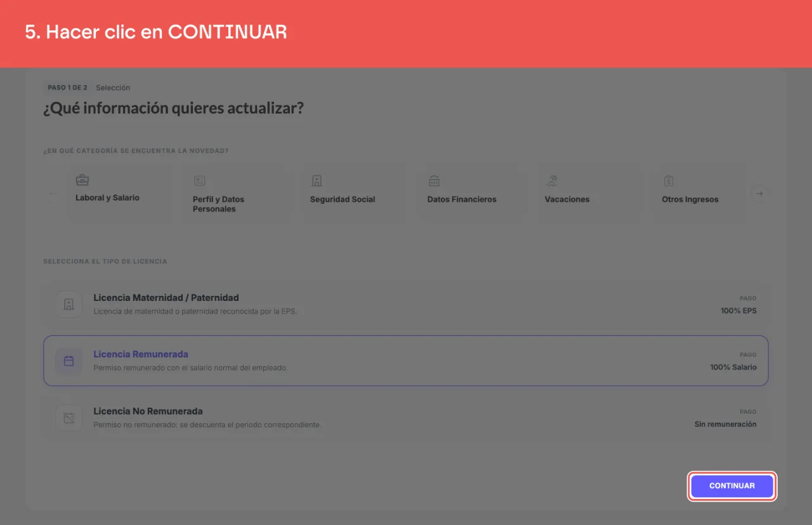Choose the Seguridad Social category
This screenshot has height=525, width=812.
(x=354, y=192)
